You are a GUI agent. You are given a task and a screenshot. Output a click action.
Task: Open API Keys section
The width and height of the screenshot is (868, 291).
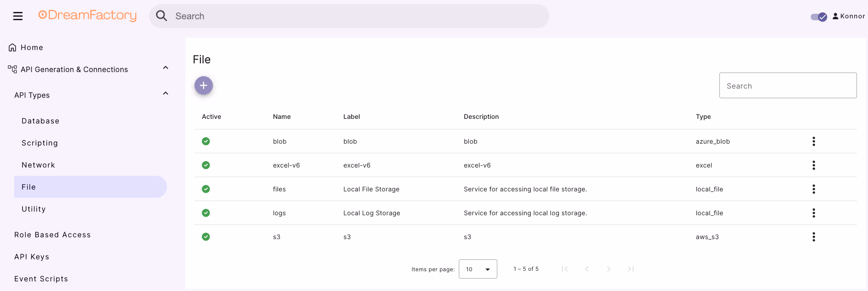[x=32, y=257]
